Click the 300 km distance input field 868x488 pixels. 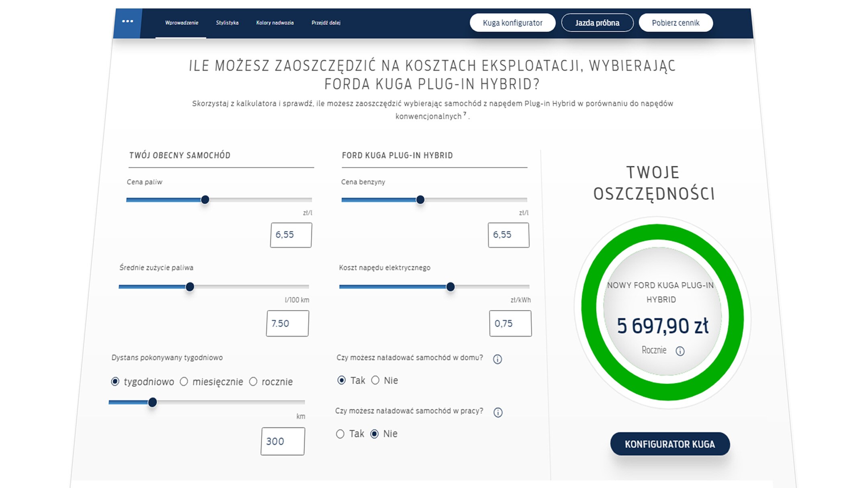pos(283,441)
